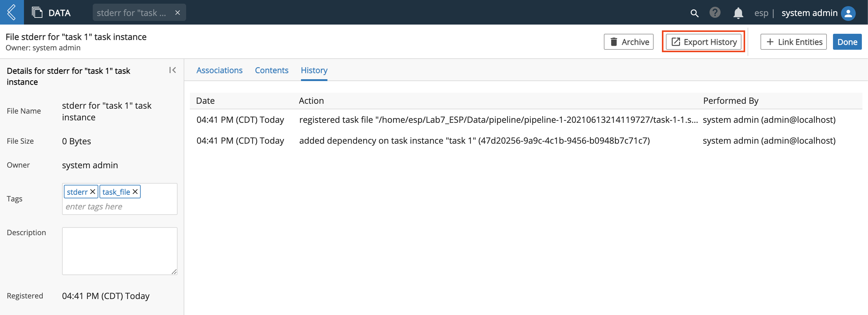868x315 pixels.
Task: Close the stderr for "task ..." tab
Action: 178,13
